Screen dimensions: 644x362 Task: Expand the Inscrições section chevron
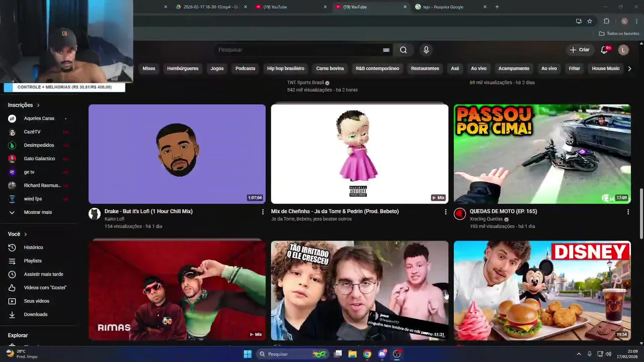(38, 105)
